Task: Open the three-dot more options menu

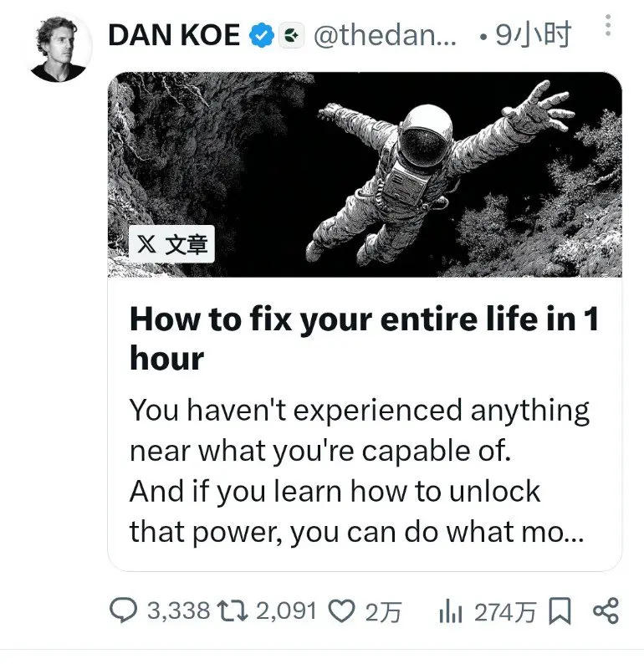Action: [608, 25]
